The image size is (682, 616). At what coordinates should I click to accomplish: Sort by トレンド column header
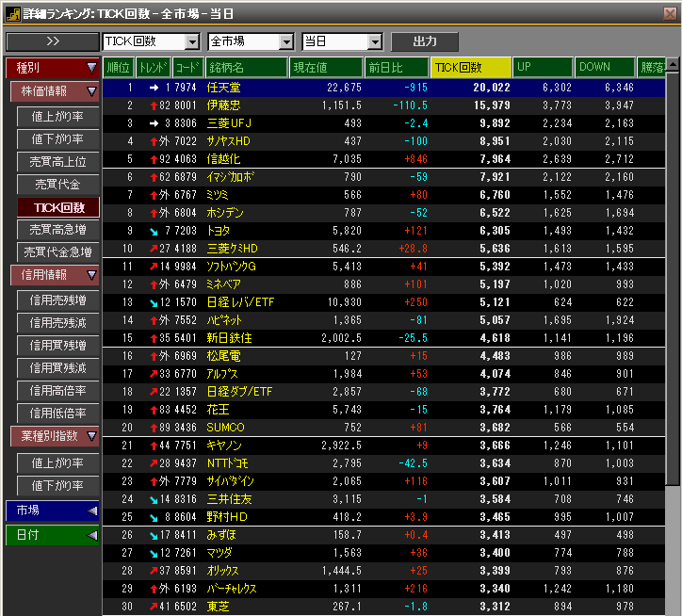tap(154, 68)
